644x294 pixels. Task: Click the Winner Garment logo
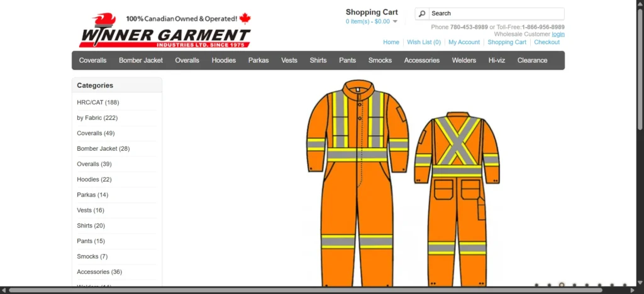[x=165, y=30]
